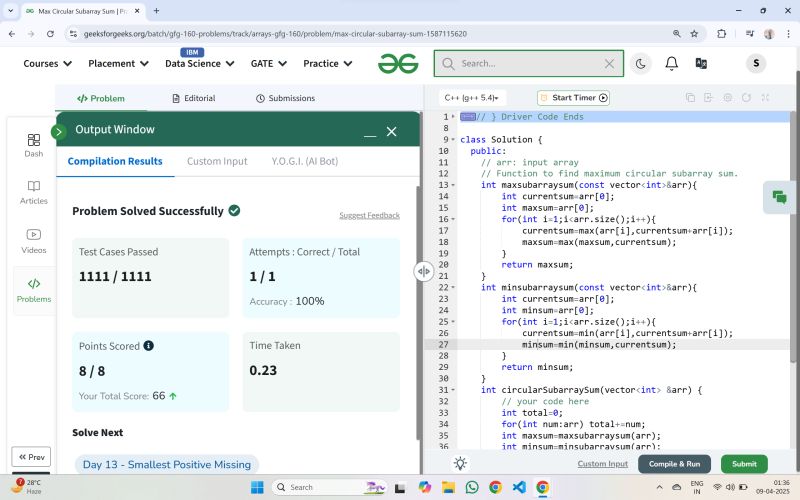Image resolution: width=800 pixels, height=500 pixels.
Task: Toggle fullscreen editor icon
Action: click(x=765, y=97)
